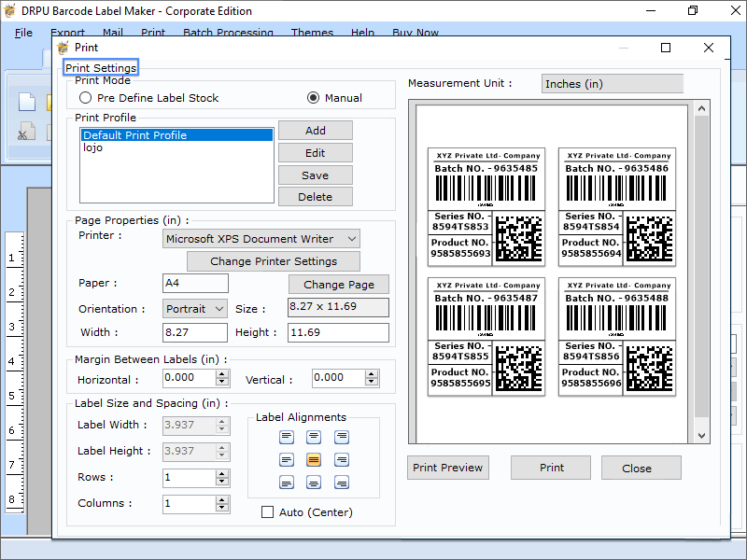The image size is (747, 560).
Task: Click the Rows input field
Action: point(190,478)
